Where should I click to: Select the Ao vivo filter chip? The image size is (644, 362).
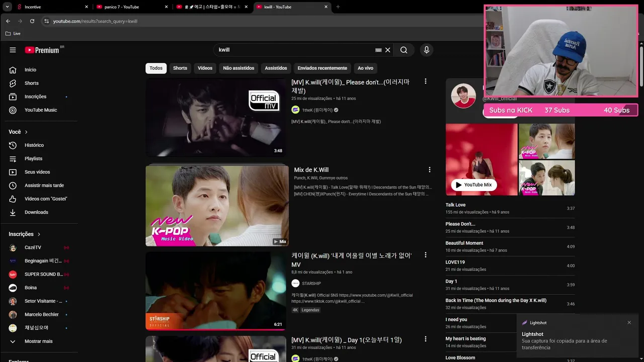pyautogui.click(x=365, y=68)
